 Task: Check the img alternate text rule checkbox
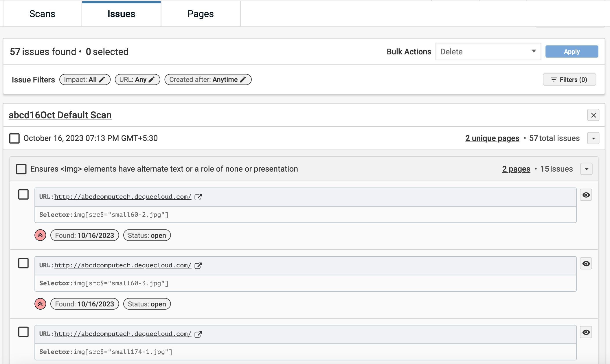coord(21,169)
